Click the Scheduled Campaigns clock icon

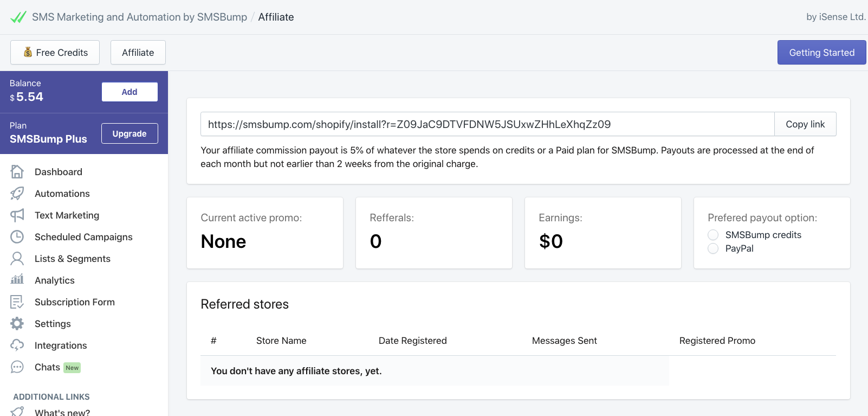pos(17,237)
